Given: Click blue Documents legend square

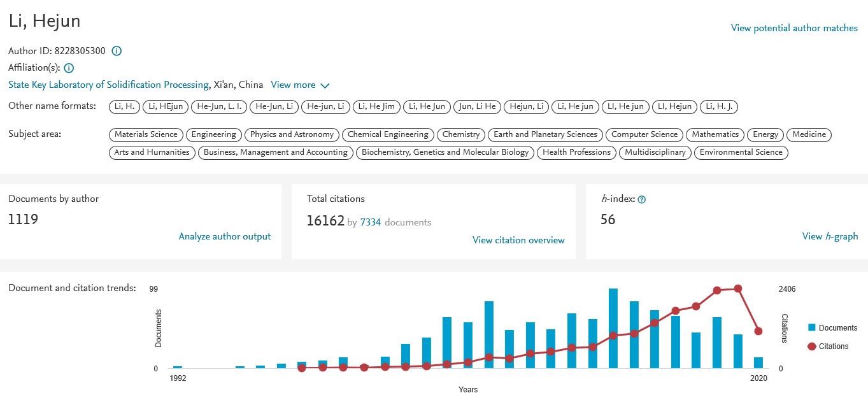Looking at the screenshot, I should click(811, 327).
